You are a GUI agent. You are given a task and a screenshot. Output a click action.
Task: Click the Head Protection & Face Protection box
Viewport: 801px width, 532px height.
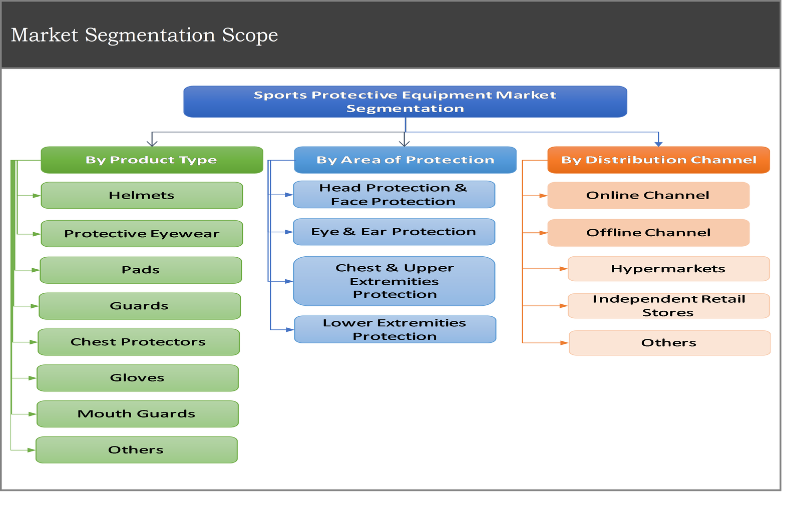[394, 195]
